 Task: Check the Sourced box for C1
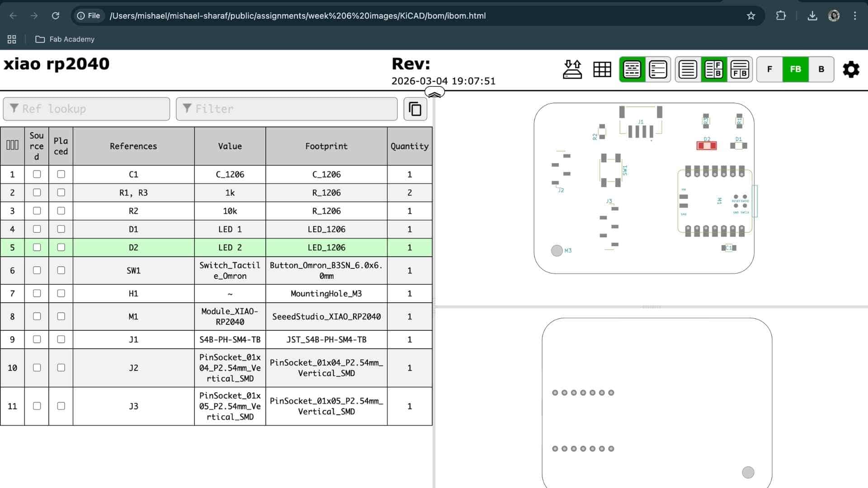click(37, 174)
